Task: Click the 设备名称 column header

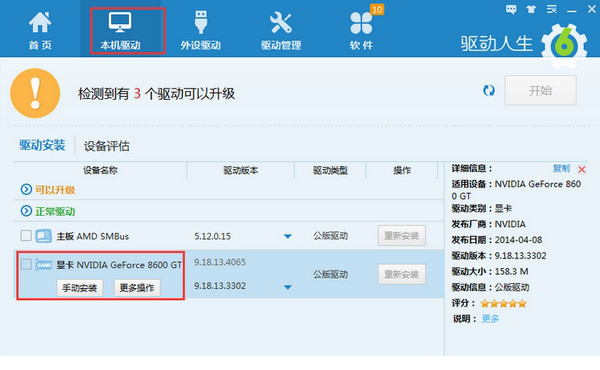Action: (100, 170)
